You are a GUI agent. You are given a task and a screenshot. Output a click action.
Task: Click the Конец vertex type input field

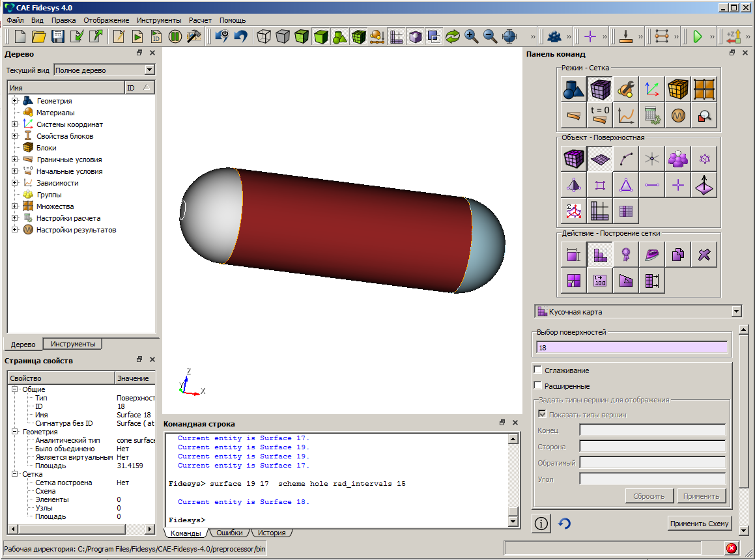coord(653,430)
